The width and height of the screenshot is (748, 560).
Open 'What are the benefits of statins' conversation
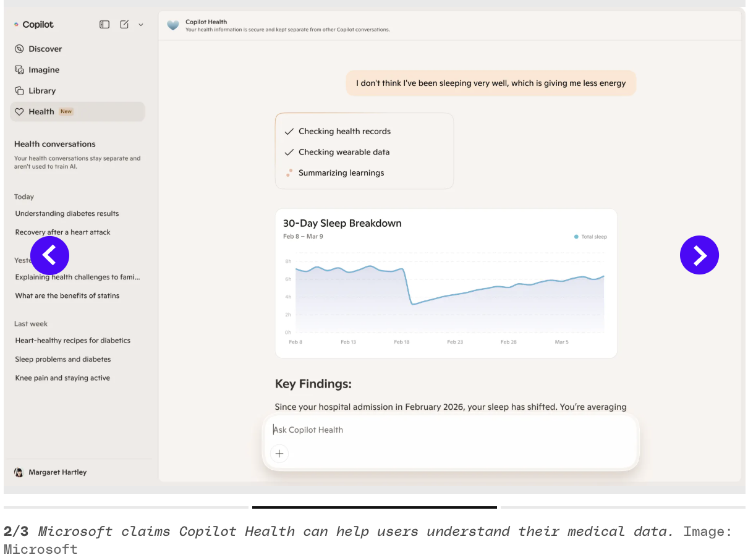67,296
